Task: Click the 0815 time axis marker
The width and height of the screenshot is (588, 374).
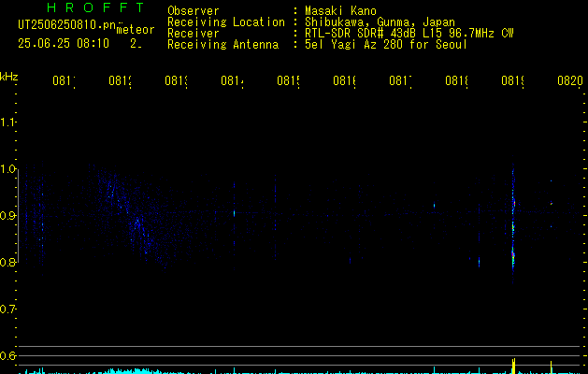Action: 288,80
